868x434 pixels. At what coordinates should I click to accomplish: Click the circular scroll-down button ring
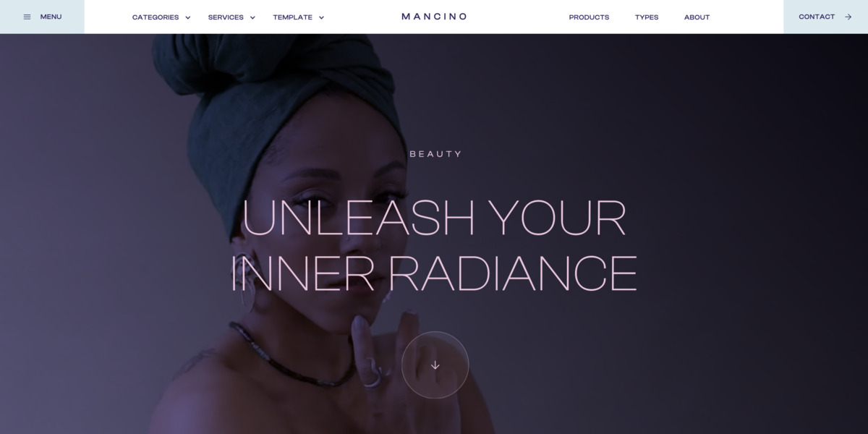(x=435, y=365)
